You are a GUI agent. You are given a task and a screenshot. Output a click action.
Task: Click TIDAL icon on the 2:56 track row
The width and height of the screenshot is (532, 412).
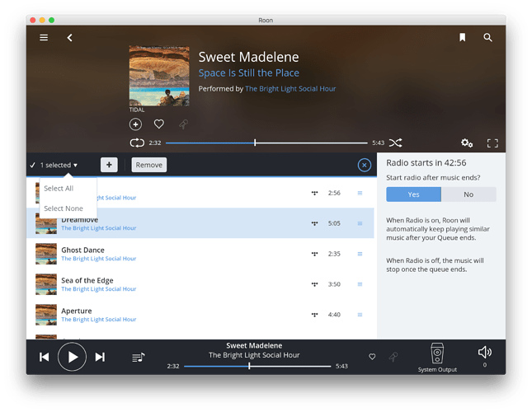[x=314, y=193]
